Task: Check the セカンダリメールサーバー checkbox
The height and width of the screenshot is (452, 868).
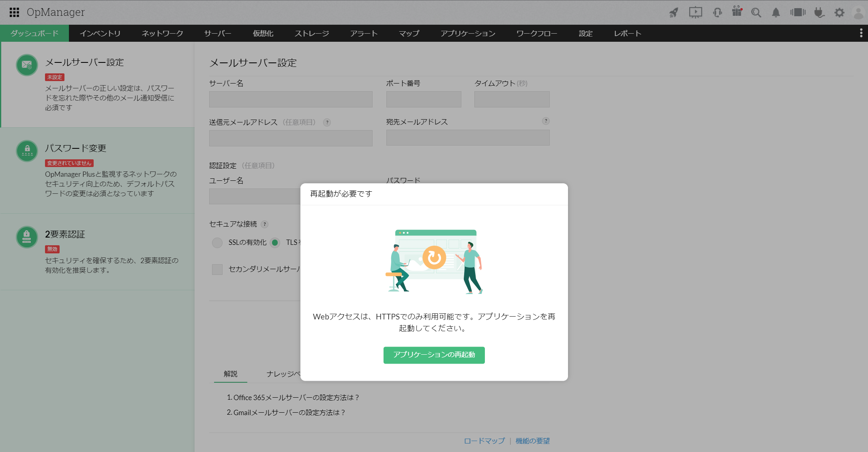Action: click(x=217, y=269)
